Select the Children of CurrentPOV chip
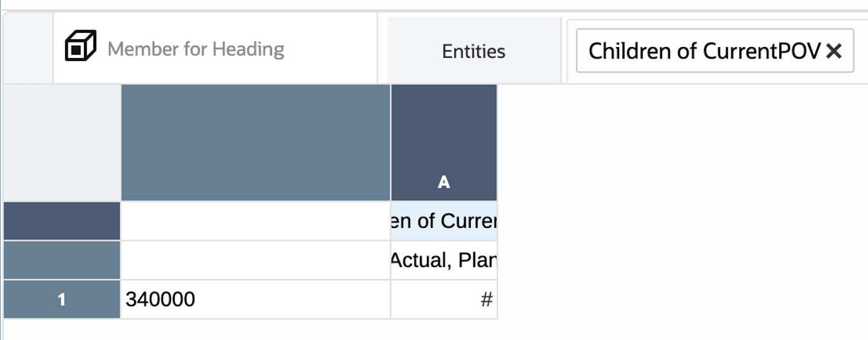Image resolution: width=868 pixels, height=340 pixels. pos(703,51)
